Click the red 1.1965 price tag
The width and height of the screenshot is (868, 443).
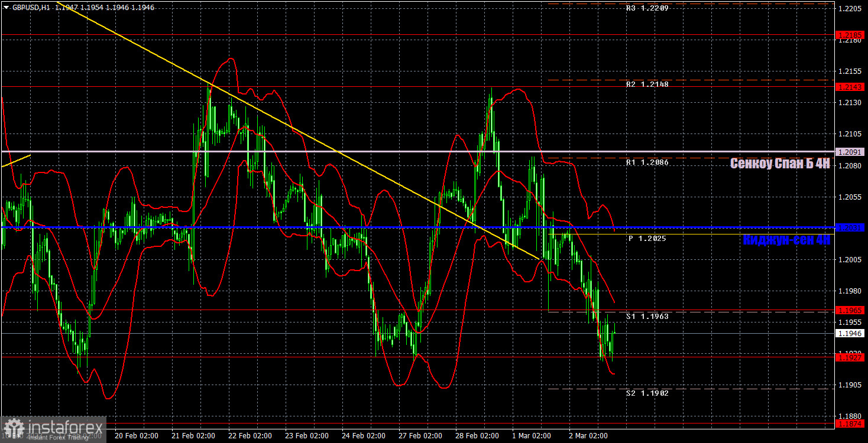pyautogui.click(x=851, y=310)
